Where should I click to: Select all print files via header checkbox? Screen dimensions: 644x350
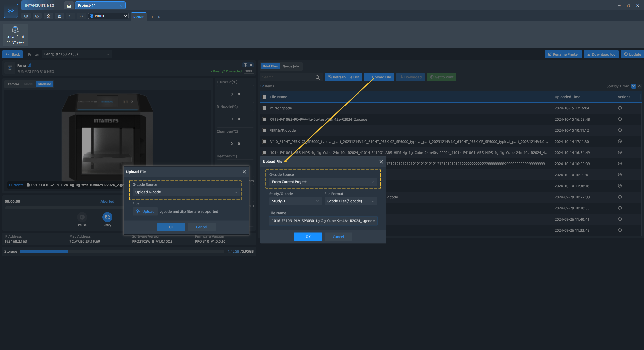(264, 97)
